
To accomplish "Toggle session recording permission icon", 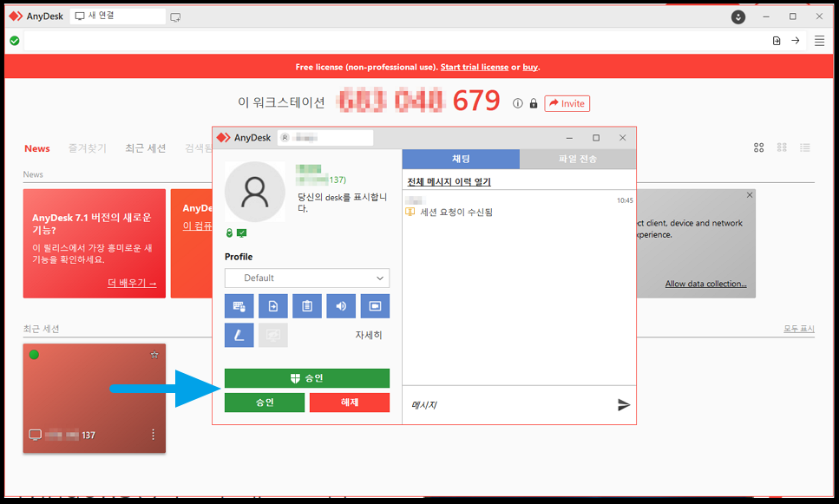I will click(375, 306).
